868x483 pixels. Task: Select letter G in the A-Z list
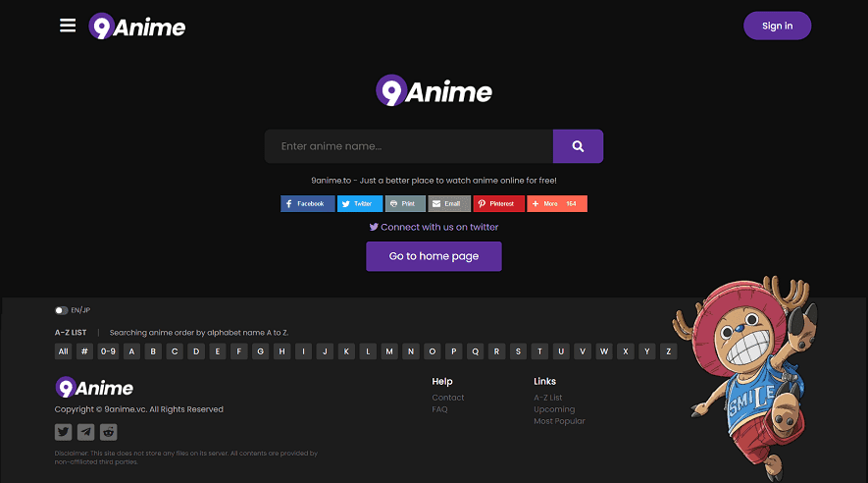pos(261,351)
